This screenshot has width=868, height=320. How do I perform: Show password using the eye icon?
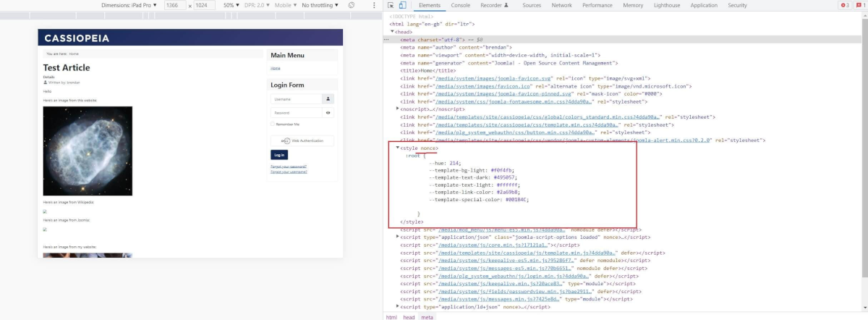[328, 113]
